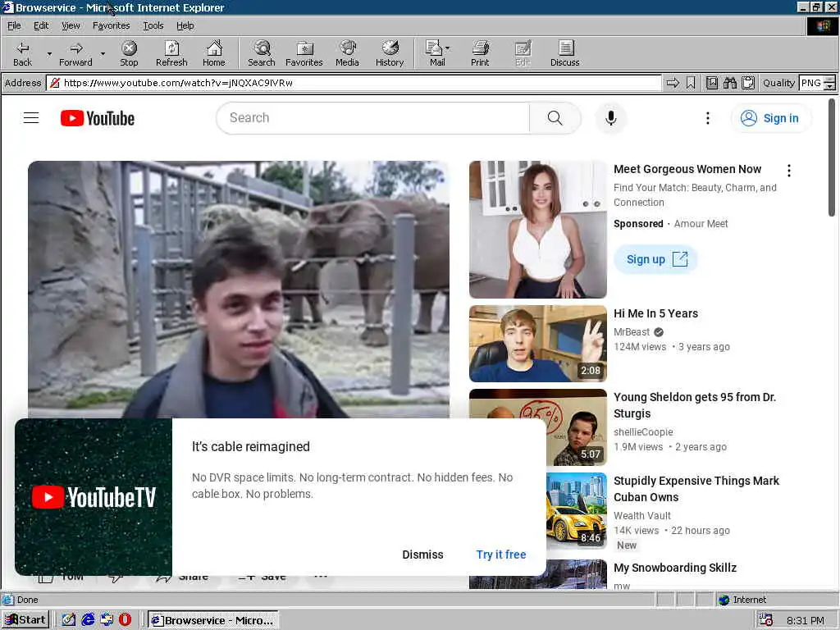Screen dimensions: 840x630
Task: Click the page vertical scrollbar thumb
Action: [832, 157]
